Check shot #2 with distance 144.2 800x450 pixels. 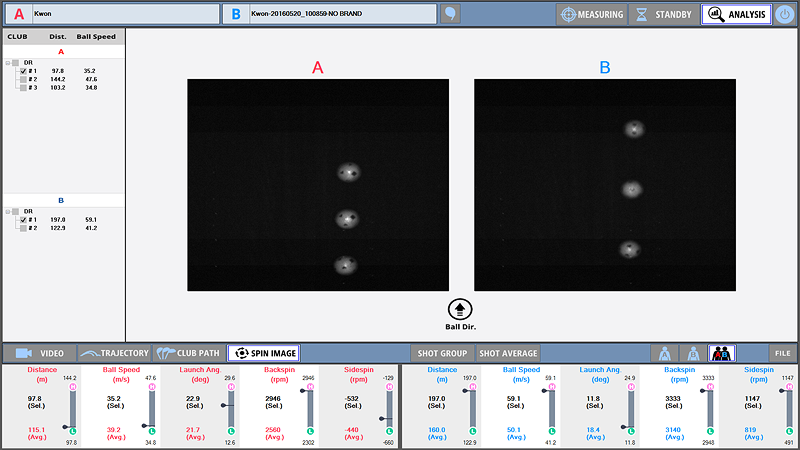tap(23, 80)
